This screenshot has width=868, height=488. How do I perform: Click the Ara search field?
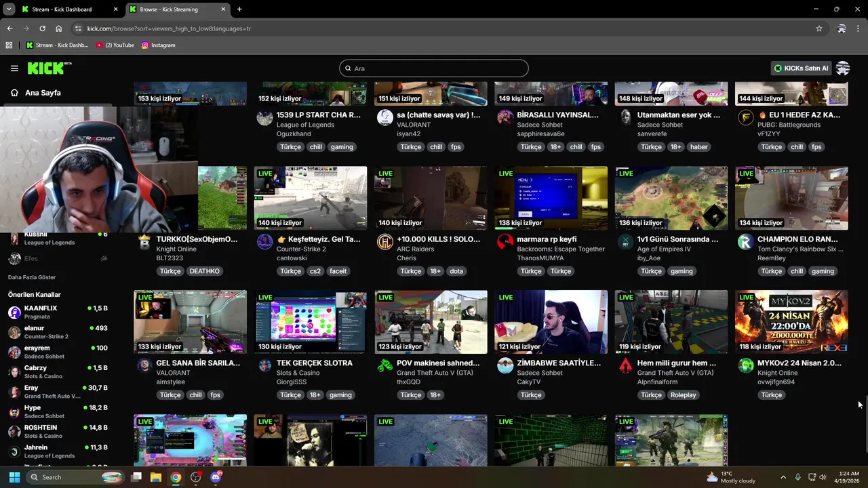pyautogui.click(x=434, y=68)
